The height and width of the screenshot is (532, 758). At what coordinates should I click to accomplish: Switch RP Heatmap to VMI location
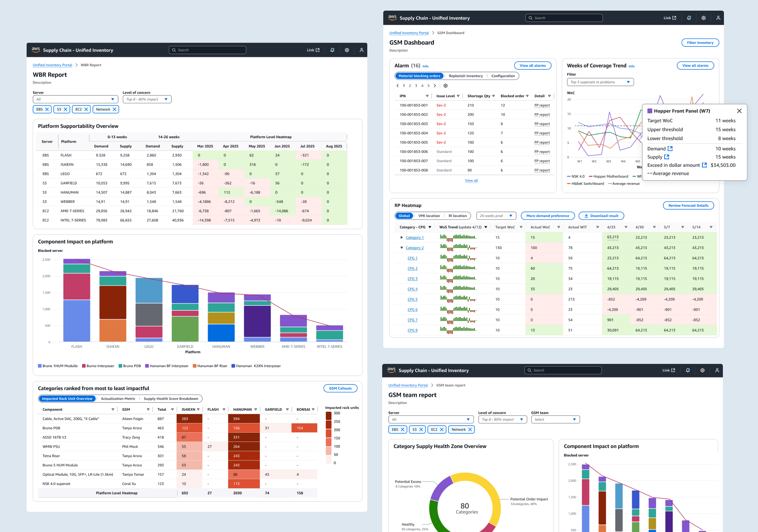(429, 216)
